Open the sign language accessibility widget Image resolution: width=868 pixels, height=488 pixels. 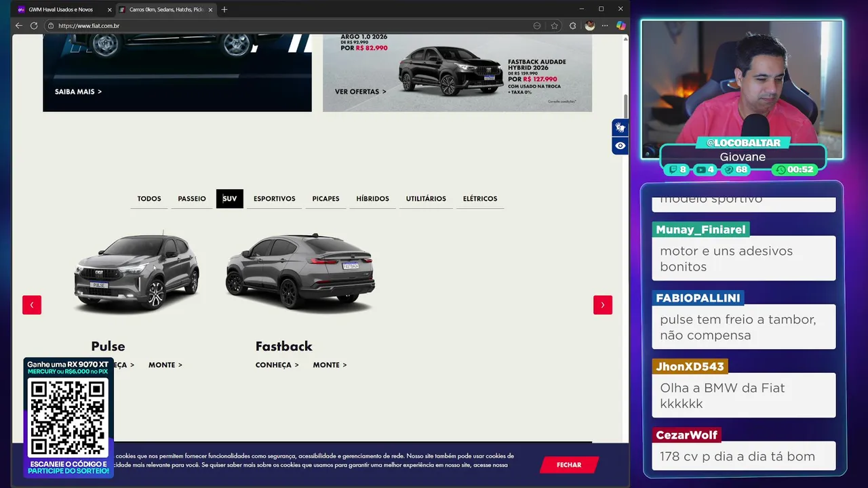[x=620, y=127]
